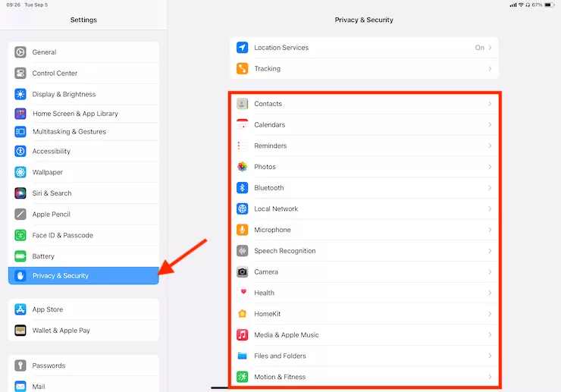Tap the green Face ID & Passcode icon
The width and height of the screenshot is (561, 392).
20,235
